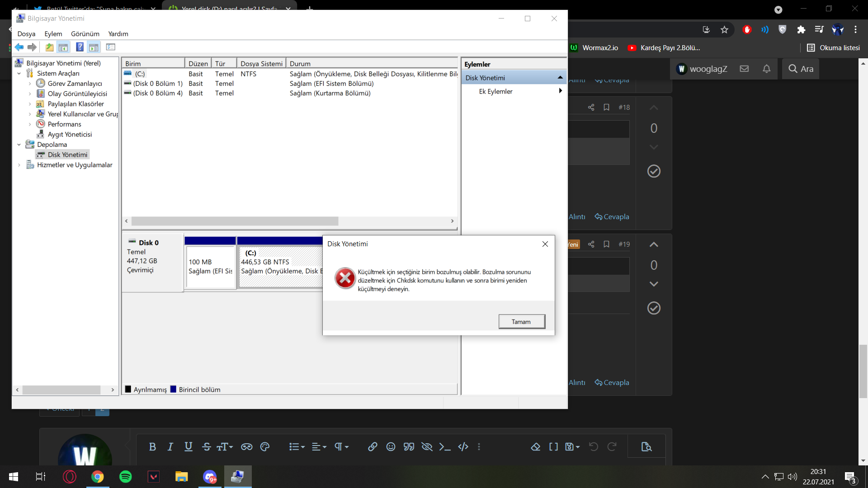868x488 pixels.
Task: Click the Up one level folder icon
Action: coord(49,47)
